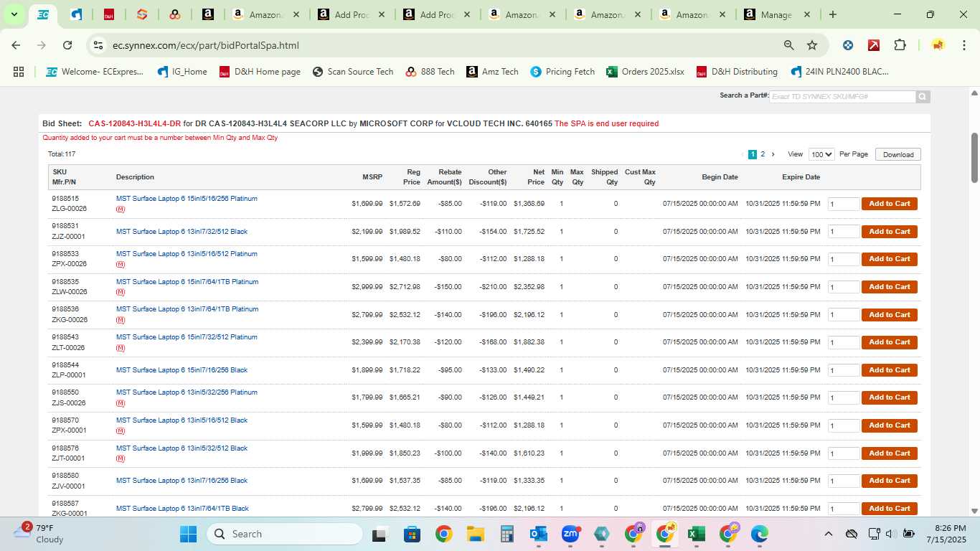Open Surface Laptop 6 15inI7/16/256 Black link
Screen dimensions: 980x551
point(182,370)
